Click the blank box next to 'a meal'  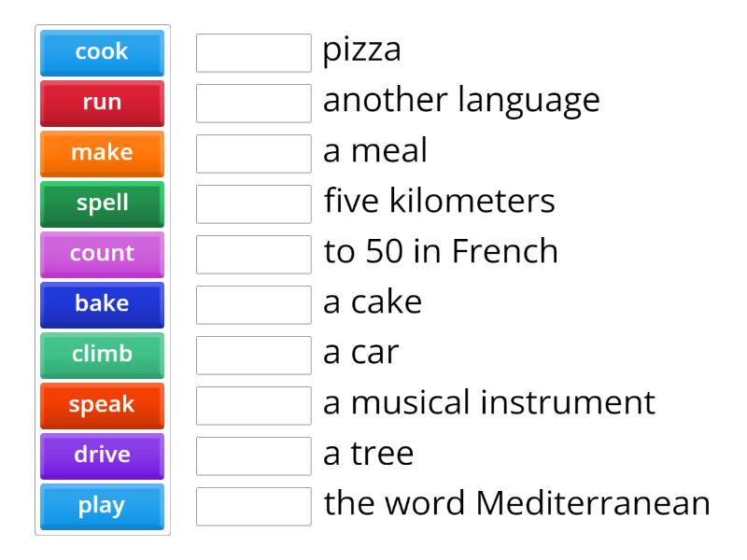coord(254,154)
